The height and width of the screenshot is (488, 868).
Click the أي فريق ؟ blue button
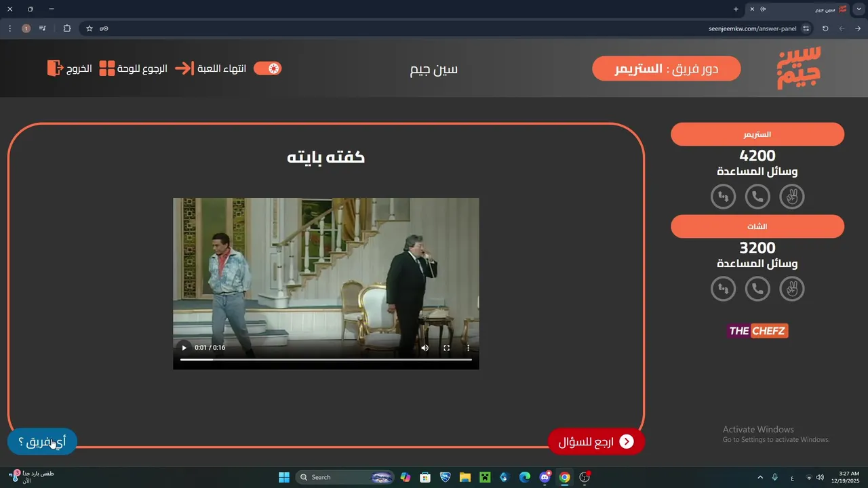point(42,442)
